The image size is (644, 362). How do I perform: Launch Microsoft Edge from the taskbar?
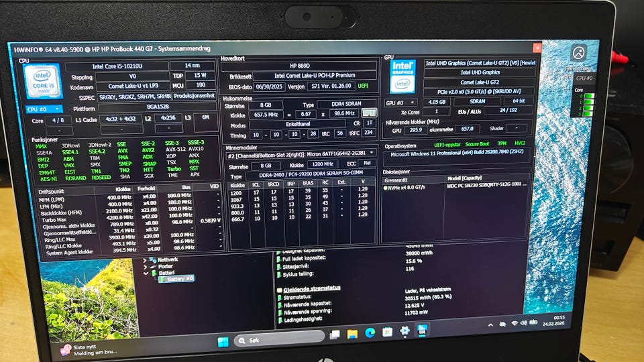click(370, 333)
